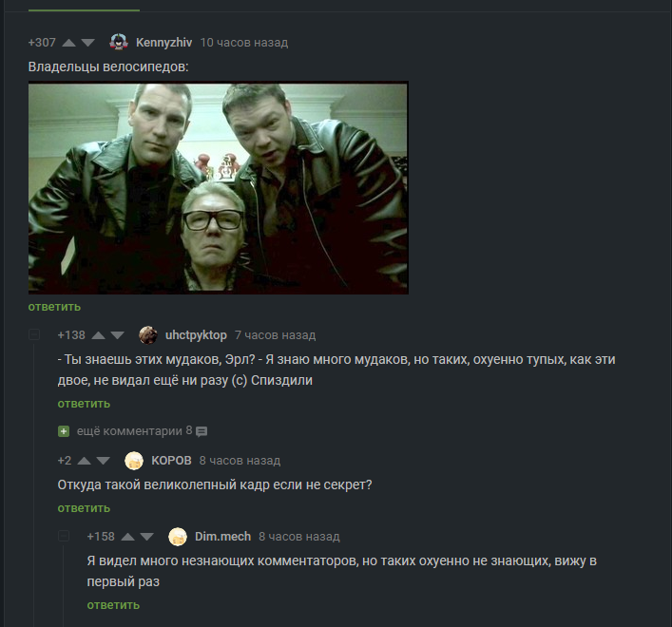
Task: Reply to uhctpyktop's comment
Action: point(84,404)
